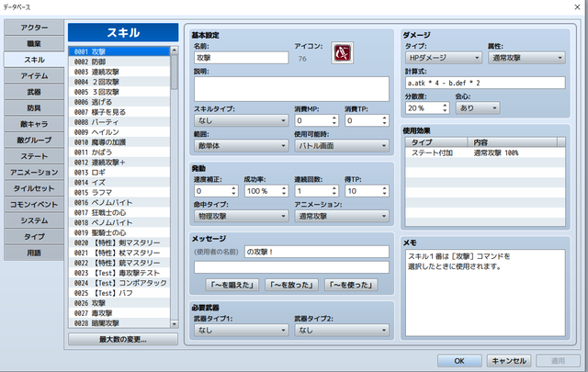The height and width of the screenshot is (372, 588).
Task: Open the タイプ tab
Action: tap(34, 237)
